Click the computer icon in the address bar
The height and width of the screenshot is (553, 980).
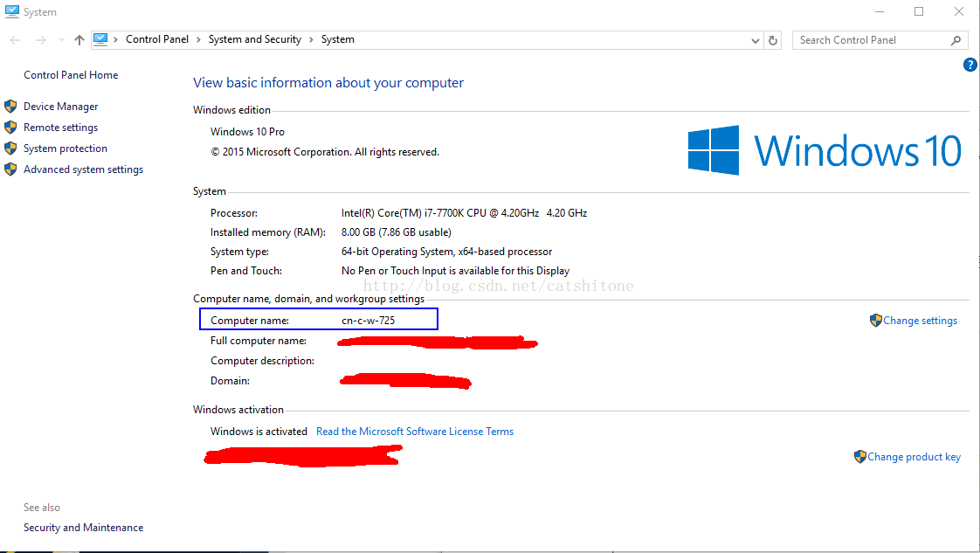point(100,39)
